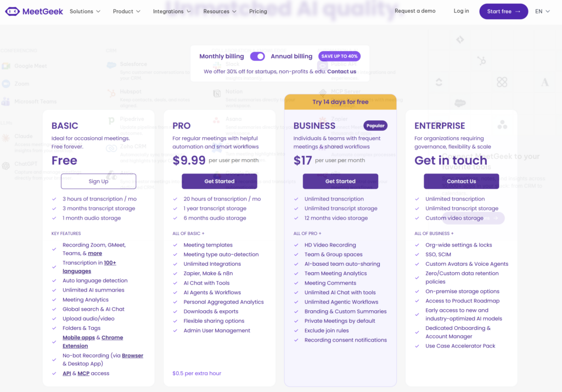Go to the Pricing page
The height and width of the screenshot is (392, 562).
click(258, 12)
